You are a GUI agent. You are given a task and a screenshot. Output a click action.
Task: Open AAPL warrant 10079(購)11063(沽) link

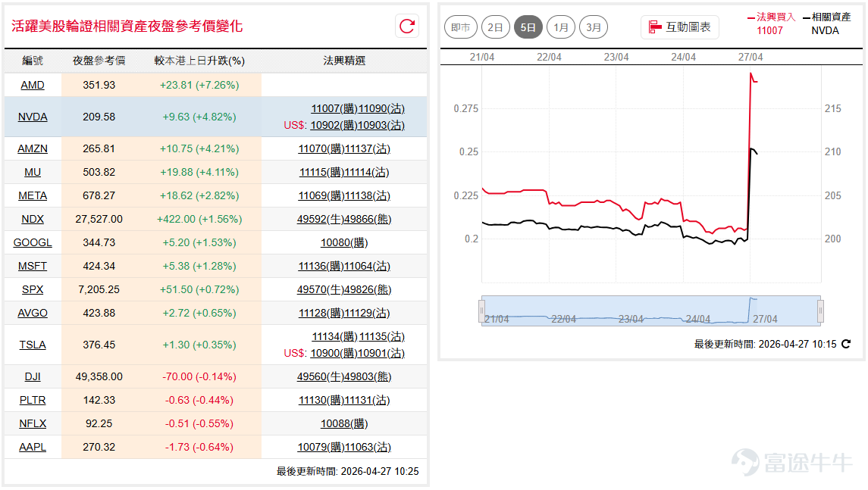344,447
